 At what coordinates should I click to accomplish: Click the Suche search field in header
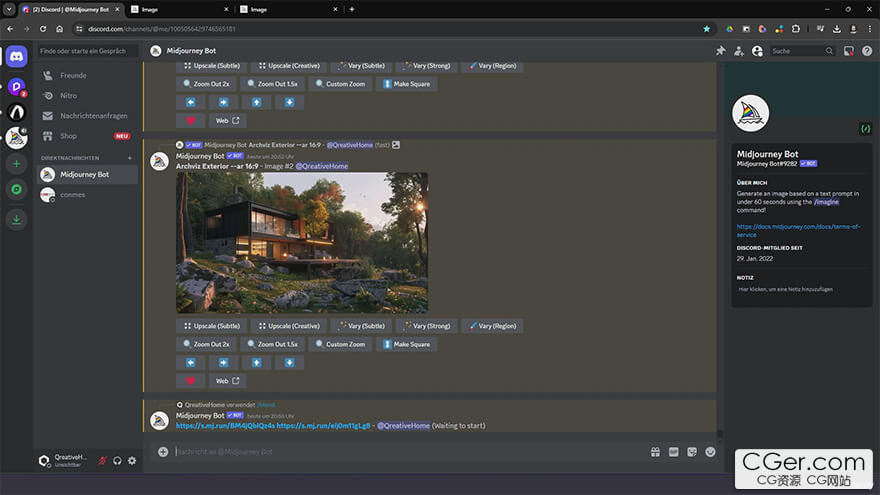tap(801, 51)
